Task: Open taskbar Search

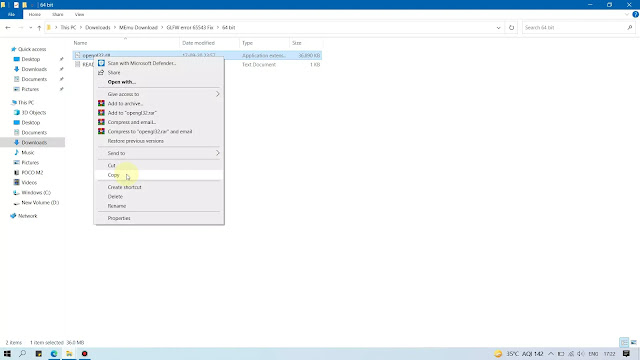Action: (22, 354)
